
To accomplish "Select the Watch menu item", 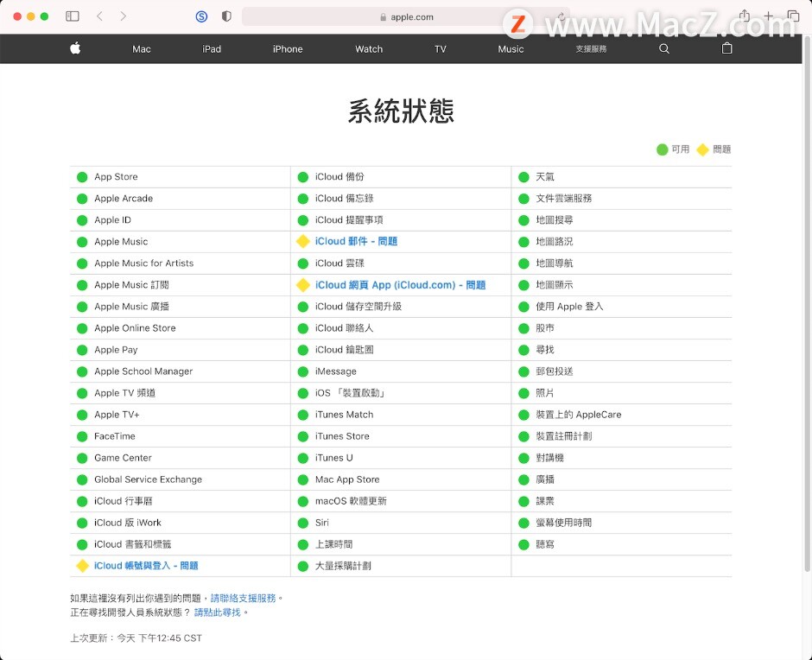I will point(368,49).
